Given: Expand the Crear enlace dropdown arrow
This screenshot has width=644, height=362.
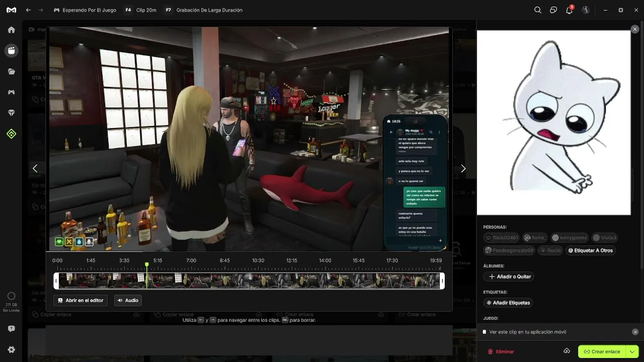Looking at the screenshot, I should click(632, 351).
